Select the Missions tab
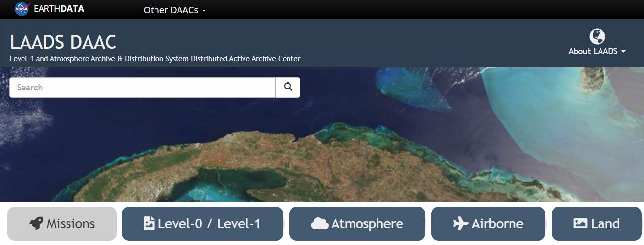644x245 pixels. pyautogui.click(x=62, y=224)
